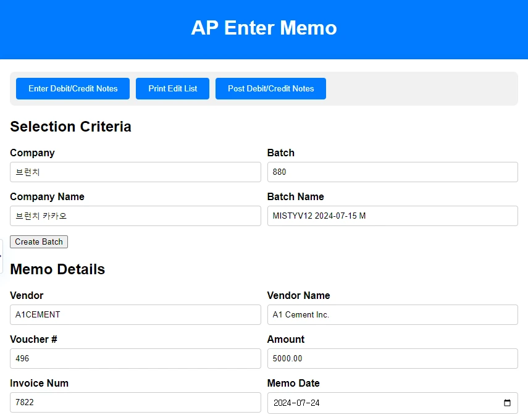Expand the side panel arrow handle on left edge

click(1, 256)
